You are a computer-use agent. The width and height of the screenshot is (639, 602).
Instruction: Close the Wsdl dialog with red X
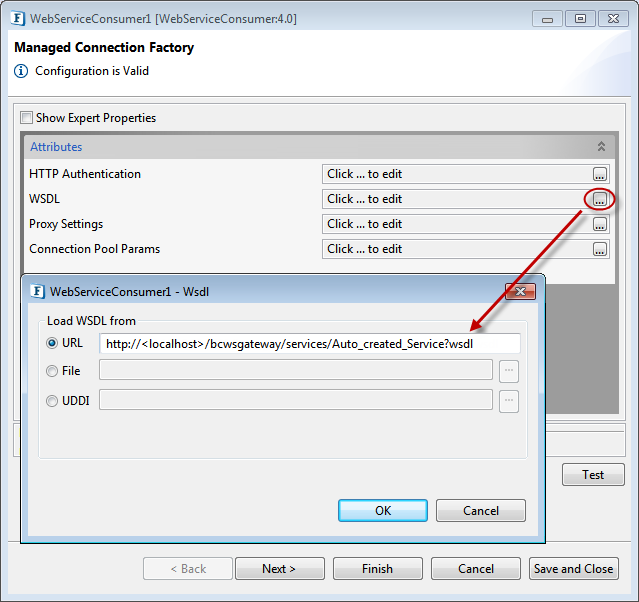(520, 291)
